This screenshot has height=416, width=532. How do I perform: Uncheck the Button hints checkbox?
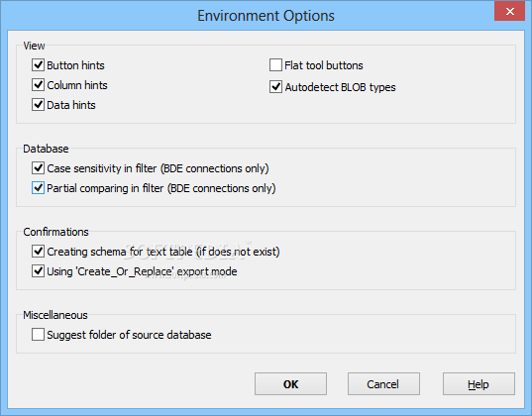point(38,64)
